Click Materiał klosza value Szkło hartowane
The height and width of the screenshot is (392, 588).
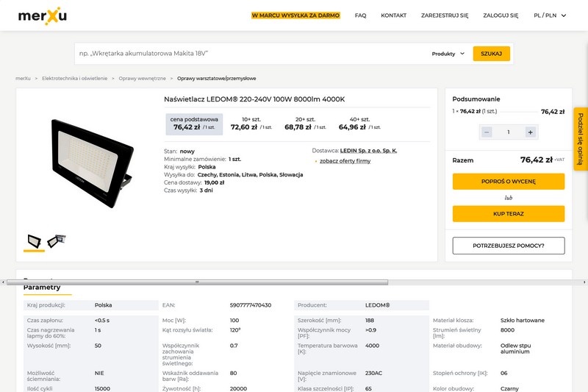click(x=523, y=321)
